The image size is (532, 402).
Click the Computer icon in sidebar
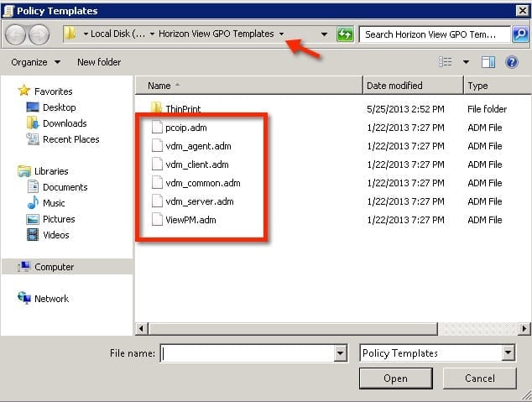click(x=24, y=267)
